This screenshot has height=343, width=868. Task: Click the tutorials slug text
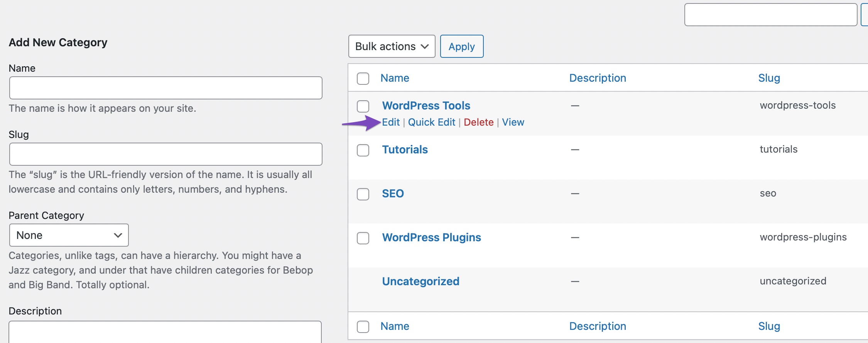click(x=778, y=149)
